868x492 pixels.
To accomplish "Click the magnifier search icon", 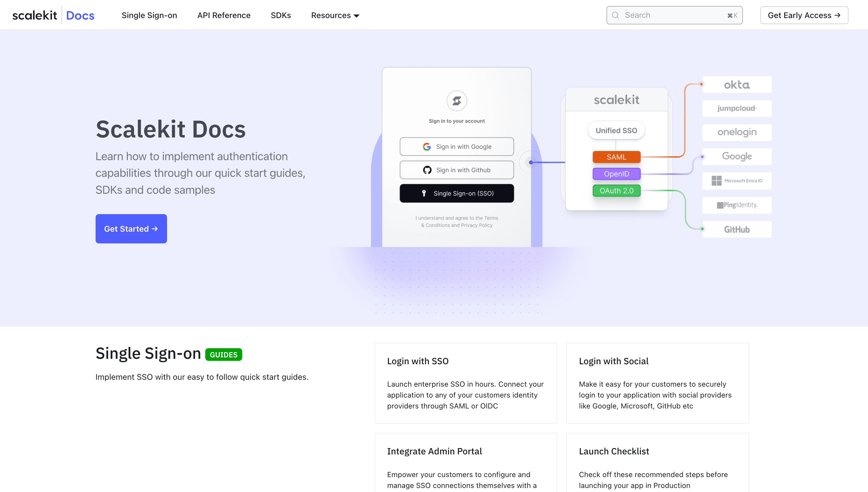I will [x=615, y=15].
